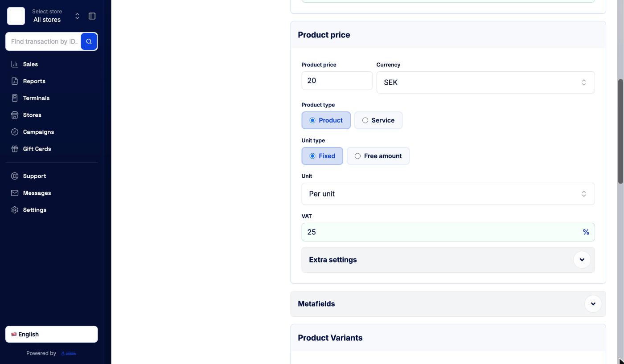
Task: Open the English language selector
Action: [x=51, y=334]
